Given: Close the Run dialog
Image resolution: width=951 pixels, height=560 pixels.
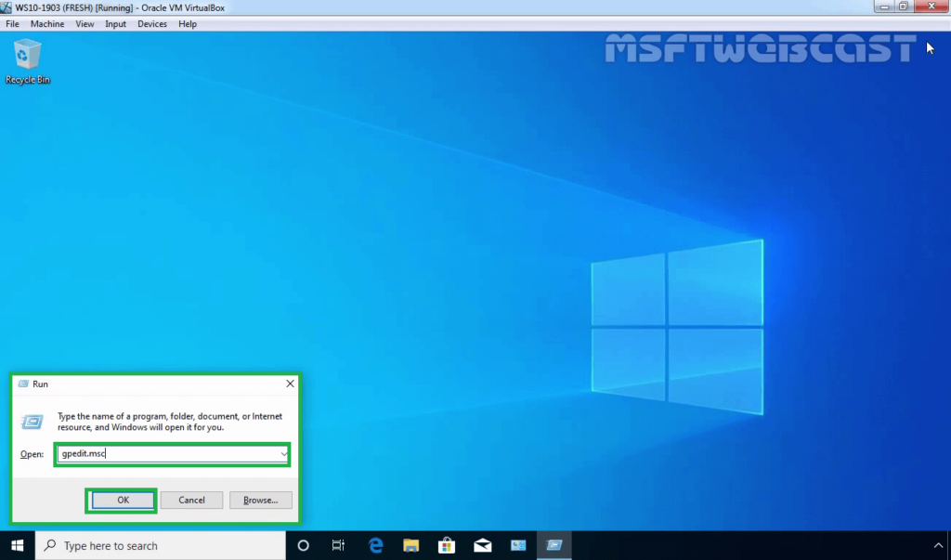Looking at the screenshot, I should pyautogui.click(x=290, y=384).
